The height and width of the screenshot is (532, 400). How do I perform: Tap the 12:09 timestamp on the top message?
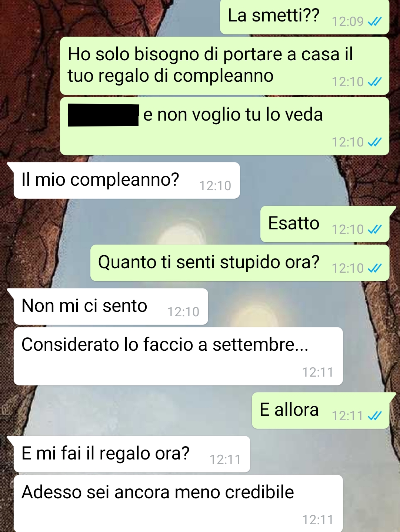(347, 21)
